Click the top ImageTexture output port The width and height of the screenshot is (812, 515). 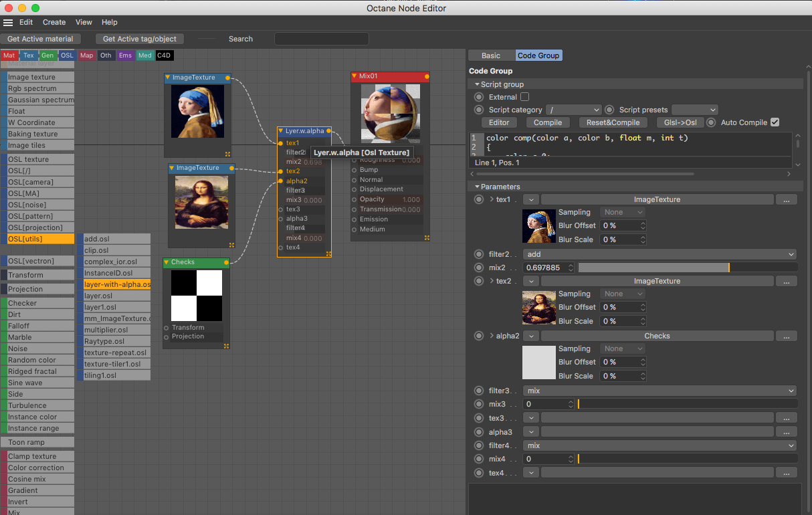point(228,78)
